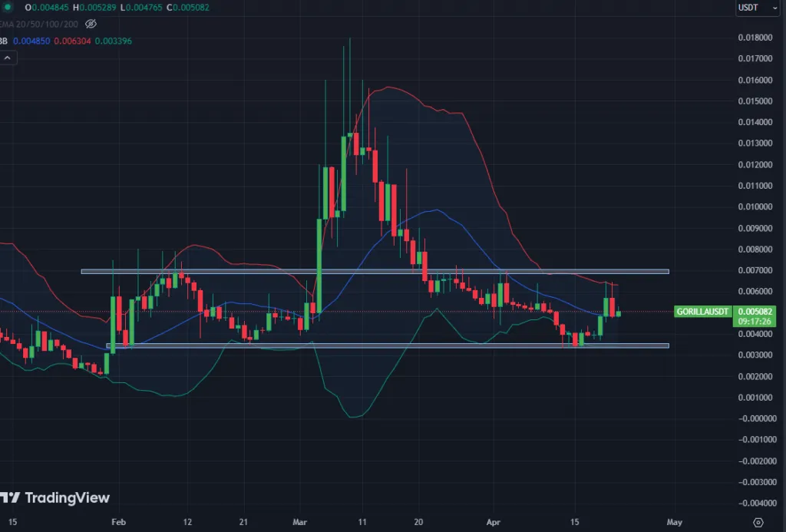The image size is (786, 532).
Task: Click the Feb date label on time axis
Action: click(x=118, y=522)
